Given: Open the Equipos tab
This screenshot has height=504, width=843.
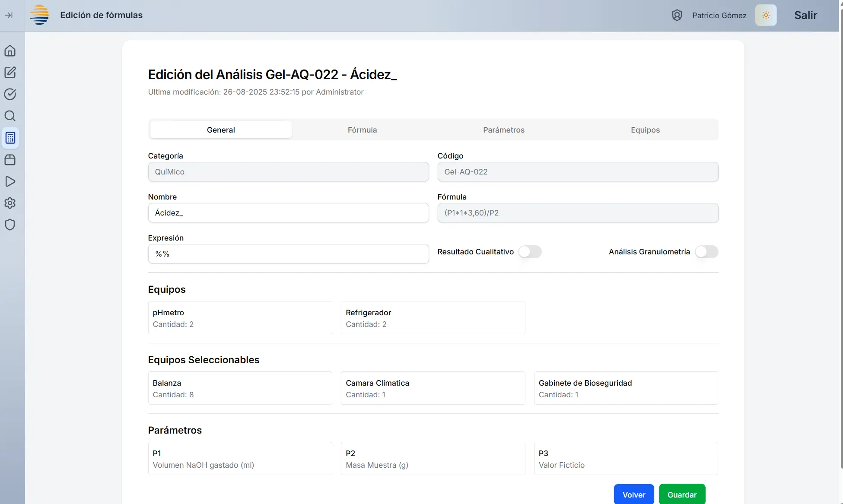Looking at the screenshot, I should coord(645,130).
